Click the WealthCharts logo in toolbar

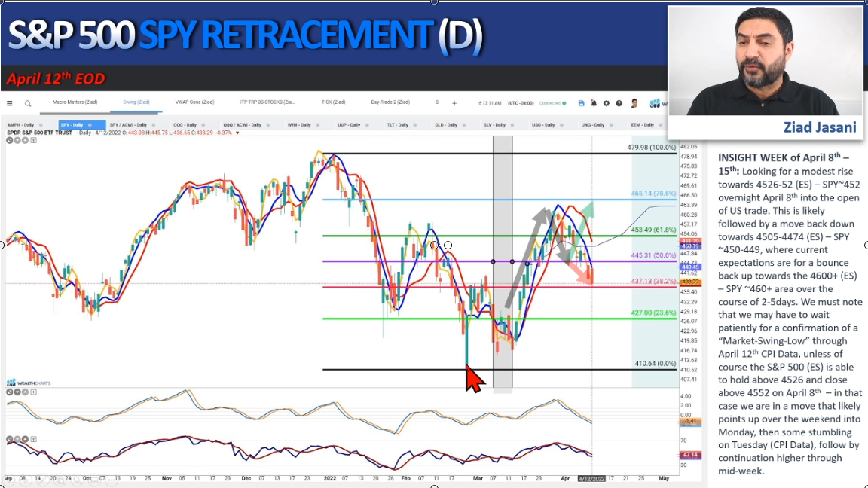pyautogui.click(x=658, y=103)
